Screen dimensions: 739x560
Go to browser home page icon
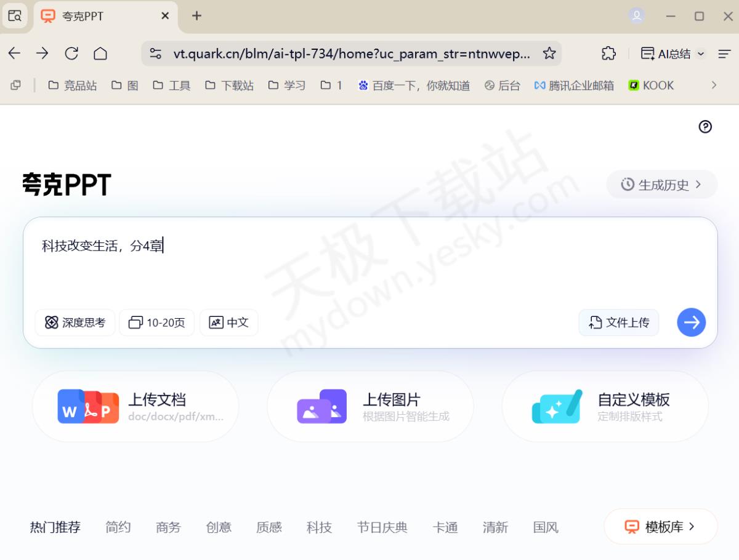(100, 54)
